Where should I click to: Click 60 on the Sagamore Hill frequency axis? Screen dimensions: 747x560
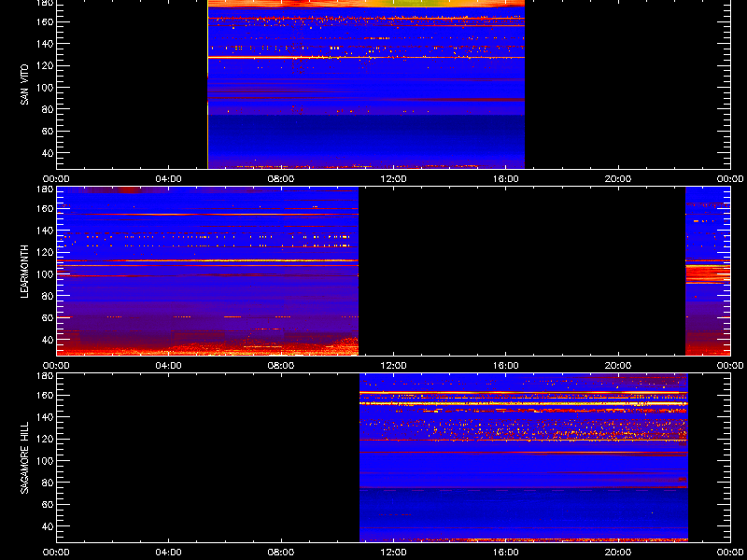coord(49,504)
